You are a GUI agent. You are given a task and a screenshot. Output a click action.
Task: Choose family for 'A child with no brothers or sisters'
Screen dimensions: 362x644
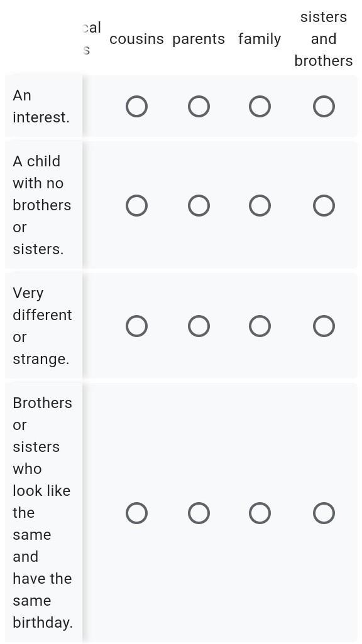tap(260, 205)
